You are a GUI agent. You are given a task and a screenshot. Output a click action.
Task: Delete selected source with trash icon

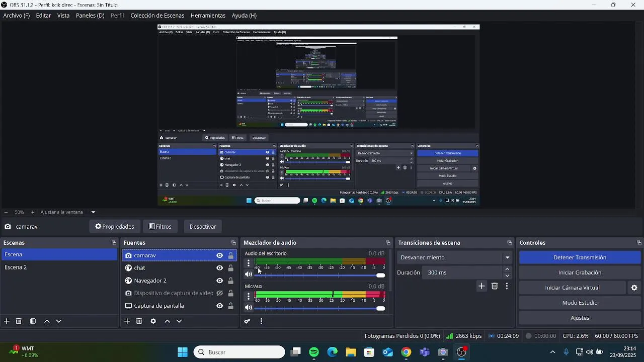(139, 321)
